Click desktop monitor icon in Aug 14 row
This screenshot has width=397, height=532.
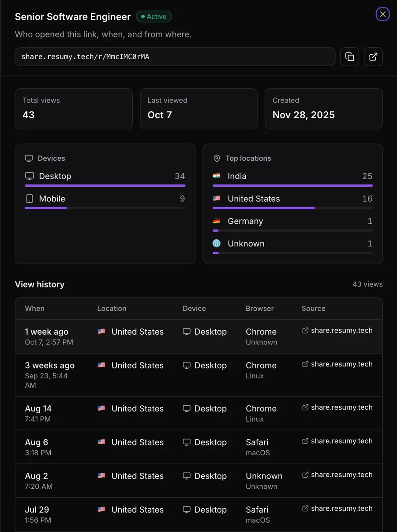click(187, 408)
